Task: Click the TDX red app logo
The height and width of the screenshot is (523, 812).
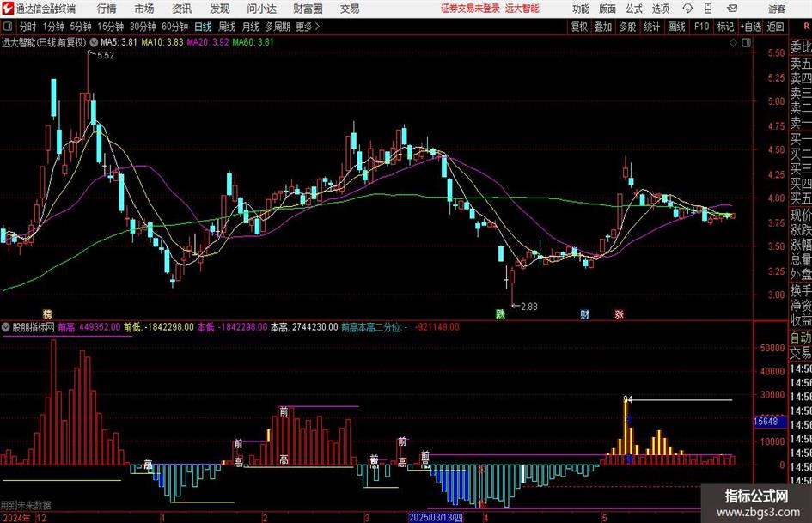Action: pyautogui.click(x=7, y=9)
